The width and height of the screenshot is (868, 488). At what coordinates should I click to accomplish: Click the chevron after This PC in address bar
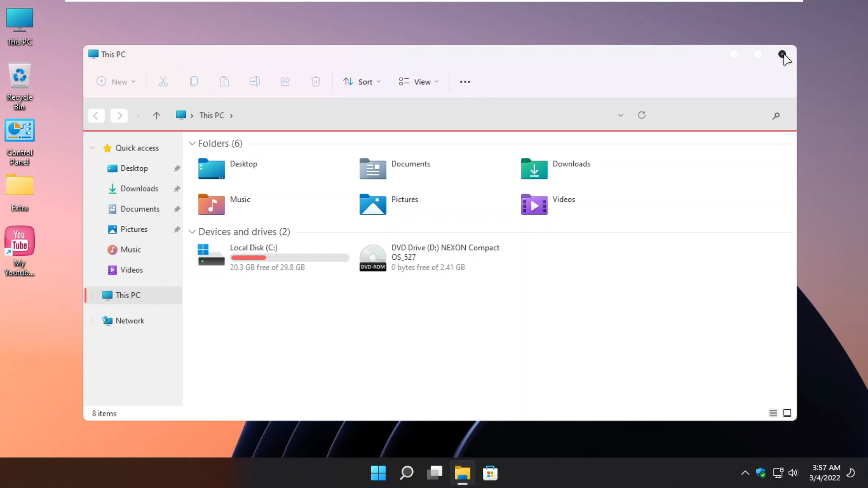pos(231,116)
